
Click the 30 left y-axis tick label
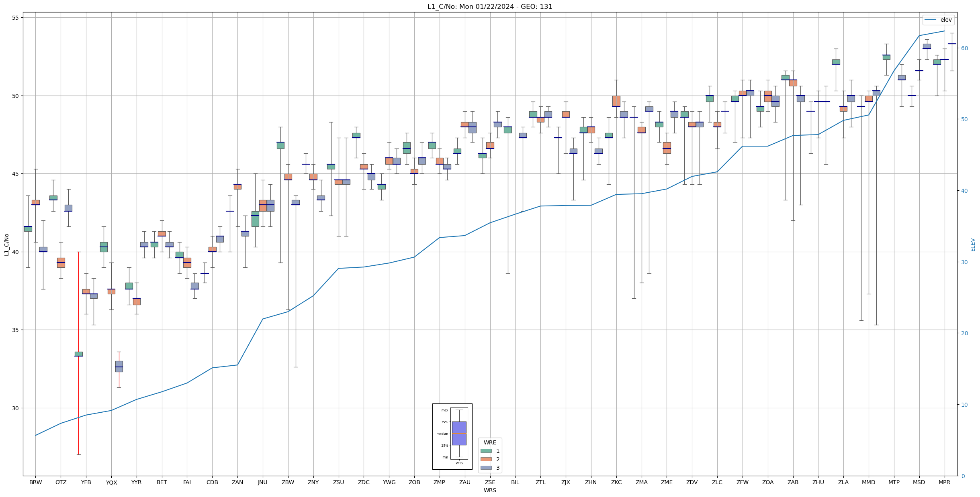[16, 408]
